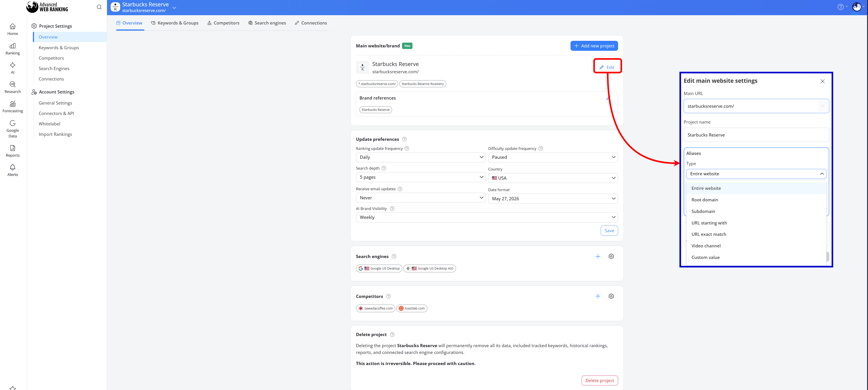Switch to the Connections tab
The width and height of the screenshot is (868, 390).
[x=311, y=23]
